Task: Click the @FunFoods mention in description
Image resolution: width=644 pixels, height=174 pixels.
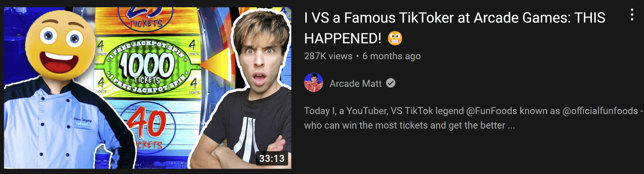Action: tap(492, 111)
